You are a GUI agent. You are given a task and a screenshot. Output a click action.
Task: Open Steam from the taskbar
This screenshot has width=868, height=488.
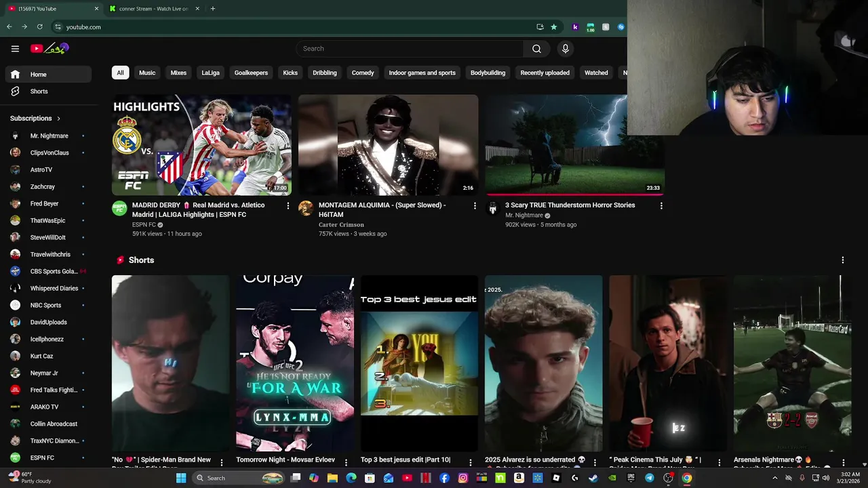[593, 478]
